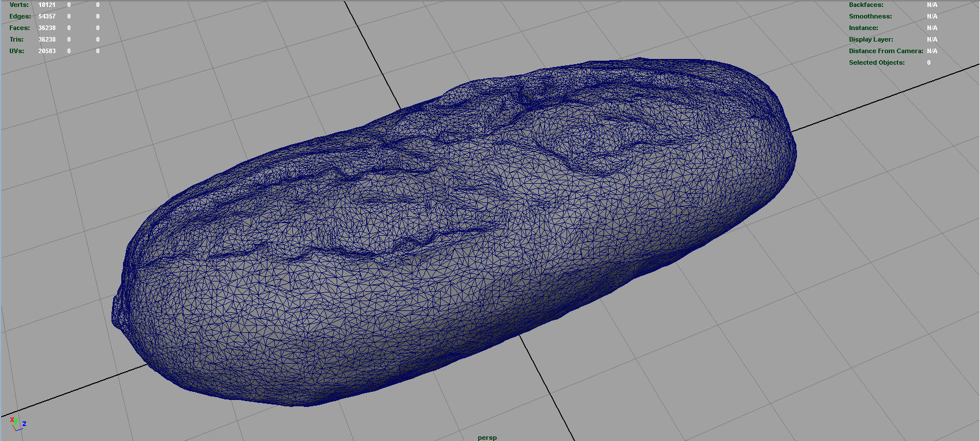
Task: Click the N/A value beside Backfaces
Action: point(932,5)
